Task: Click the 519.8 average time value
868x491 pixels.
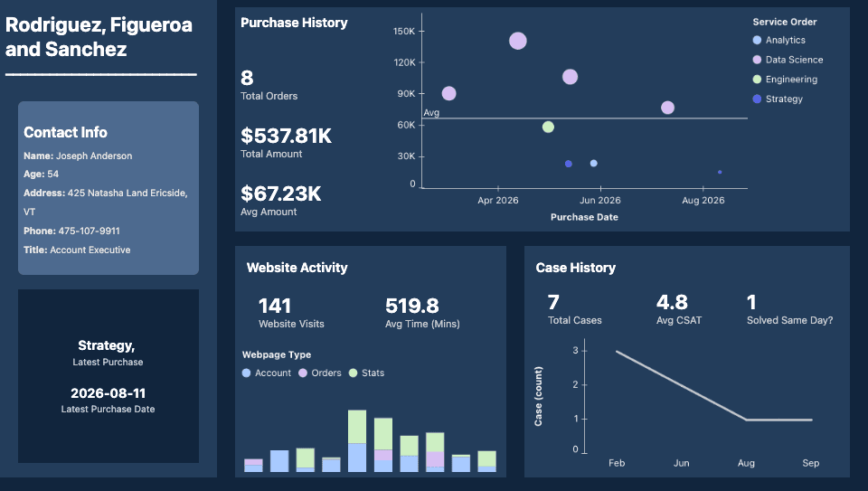Action: click(x=412, y=306)
